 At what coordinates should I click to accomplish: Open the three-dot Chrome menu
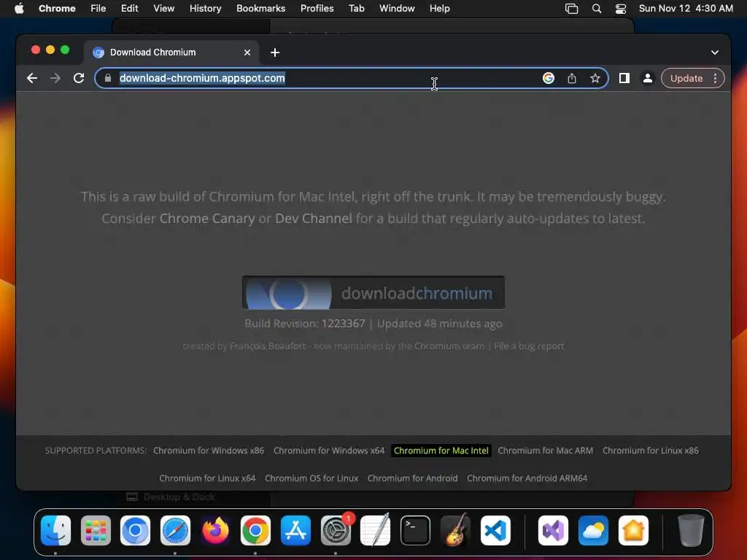point(715,78)
